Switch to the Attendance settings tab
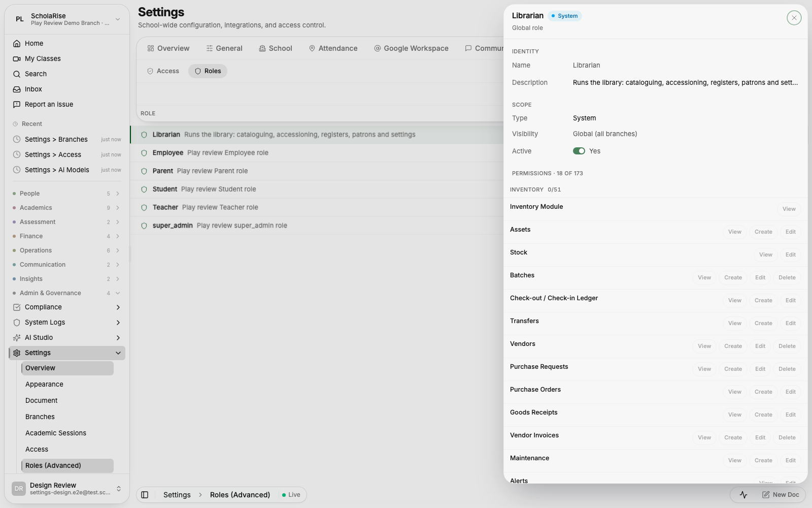The height and width of the screenshot is (508, 812). click(333, 48)
